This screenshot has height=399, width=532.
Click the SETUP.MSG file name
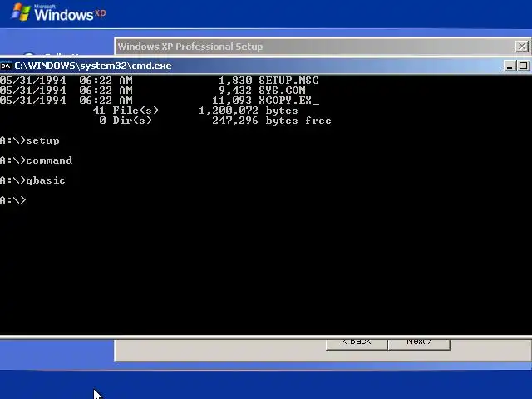coord(288,81)
